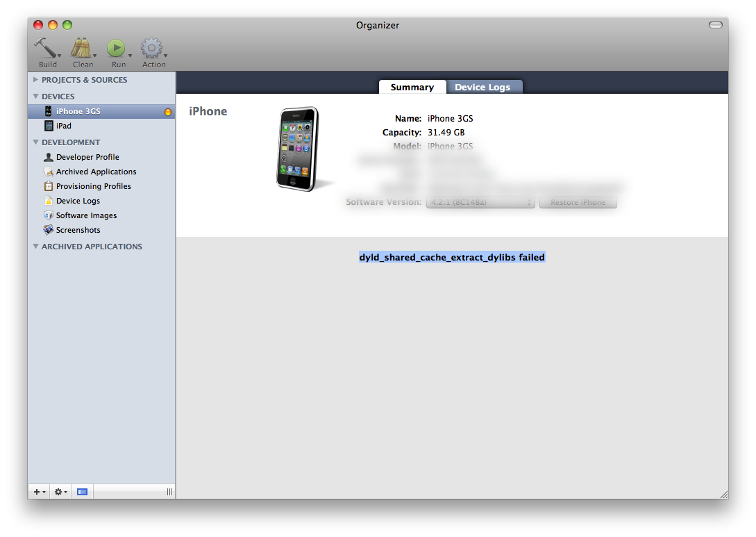Screen dimensions: 756x537
Task: Open Archived Applications icon in sidebar
Action: click(x=48, y=172)
